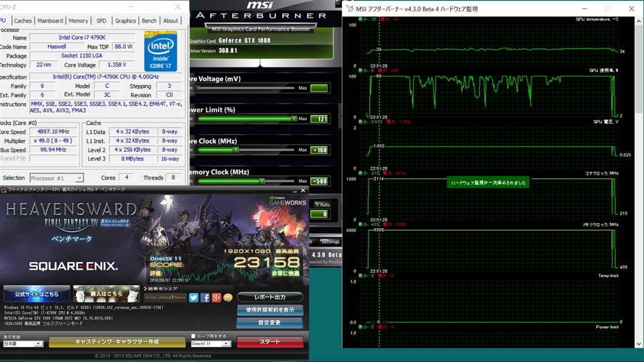Share the benchmark score on Facebook
The width and height of the screenshot is (644, 362).
coord(205,297)
